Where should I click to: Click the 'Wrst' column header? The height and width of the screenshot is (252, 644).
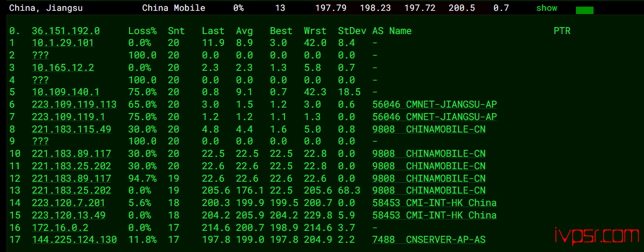coord(315,31)
